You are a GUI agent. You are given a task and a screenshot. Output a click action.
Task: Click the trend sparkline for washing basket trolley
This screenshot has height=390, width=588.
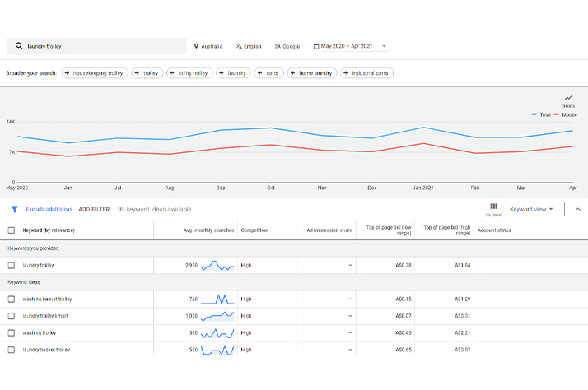pos(217,299)
